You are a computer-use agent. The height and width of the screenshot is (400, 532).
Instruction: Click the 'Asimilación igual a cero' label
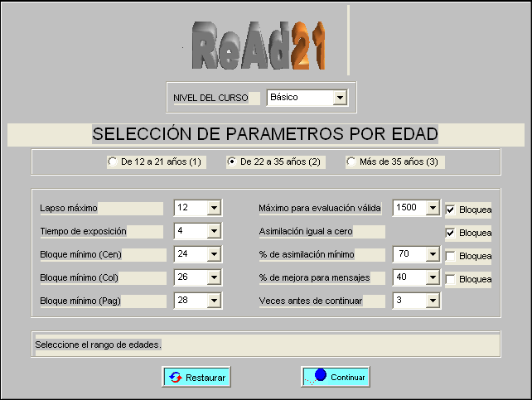[306, 231]
